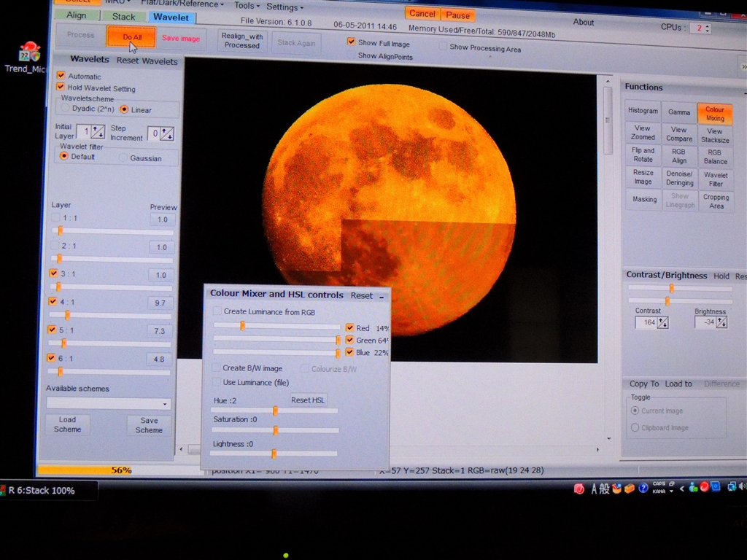This screenshot has height=560, width=747.
Task: Switch to the Stack tab
Action: 123,16
